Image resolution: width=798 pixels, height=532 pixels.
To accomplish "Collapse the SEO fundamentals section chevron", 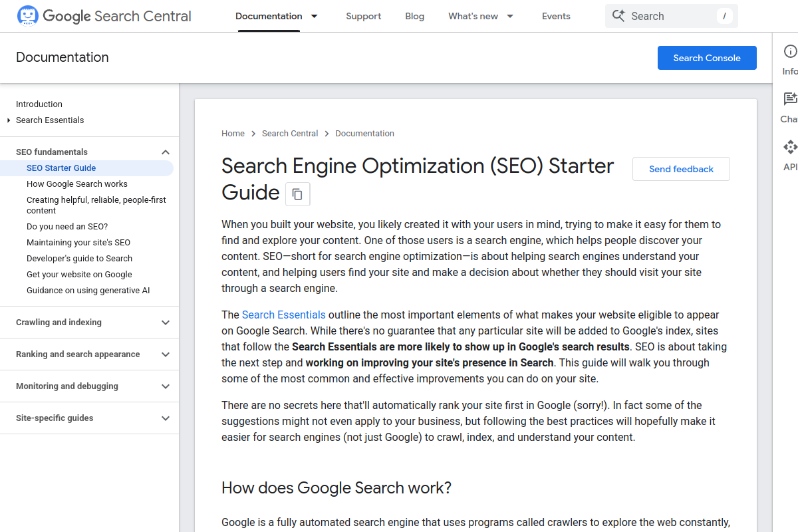I will pos(166,152).
